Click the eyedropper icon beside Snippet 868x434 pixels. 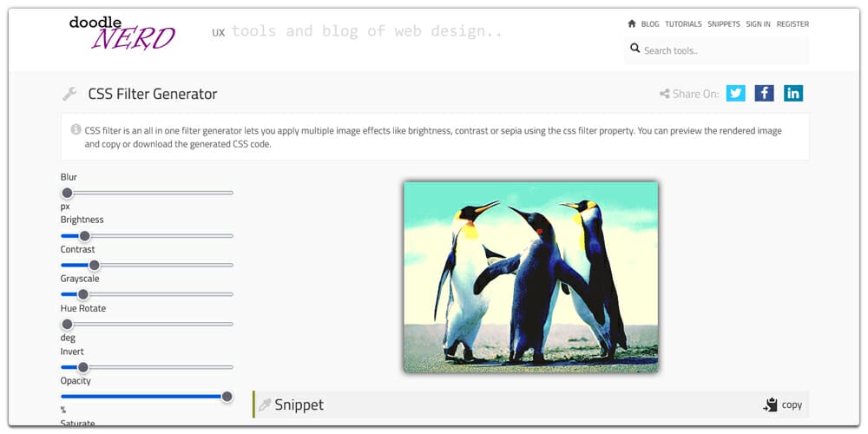click(x=265, y=405)
